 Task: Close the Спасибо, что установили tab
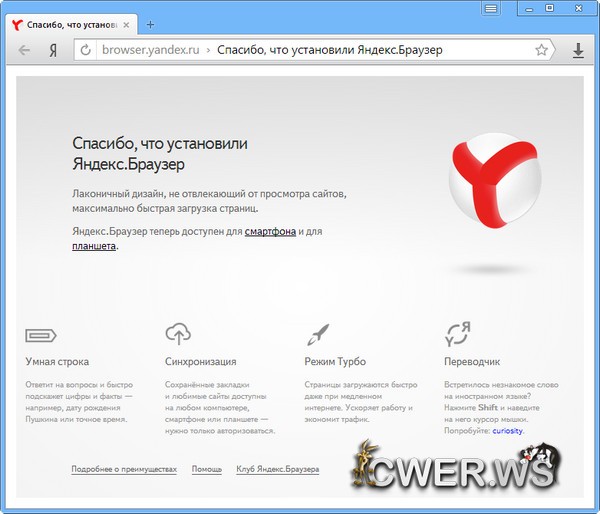[126, 25]
